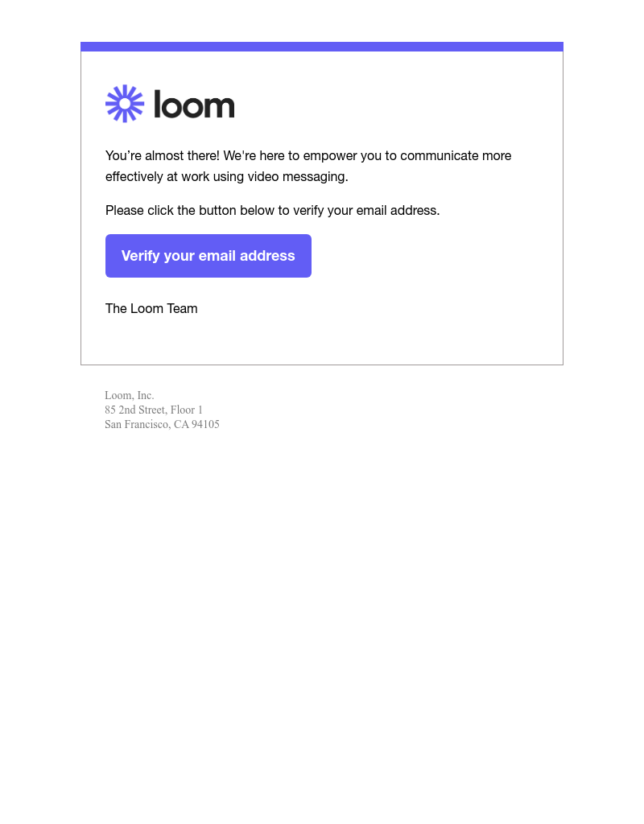Click the word "Team" in the signature
This screenshot has height=824, width=644.
click(182, 308)
